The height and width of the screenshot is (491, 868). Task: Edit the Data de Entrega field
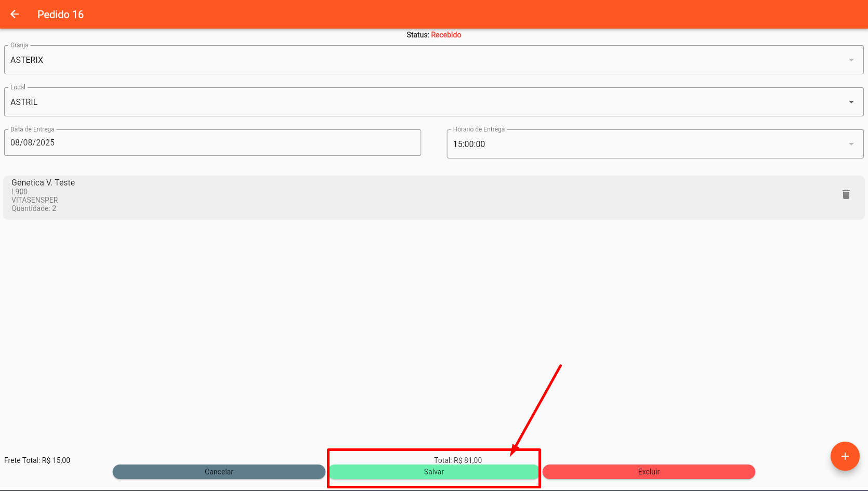click(212, 143)
